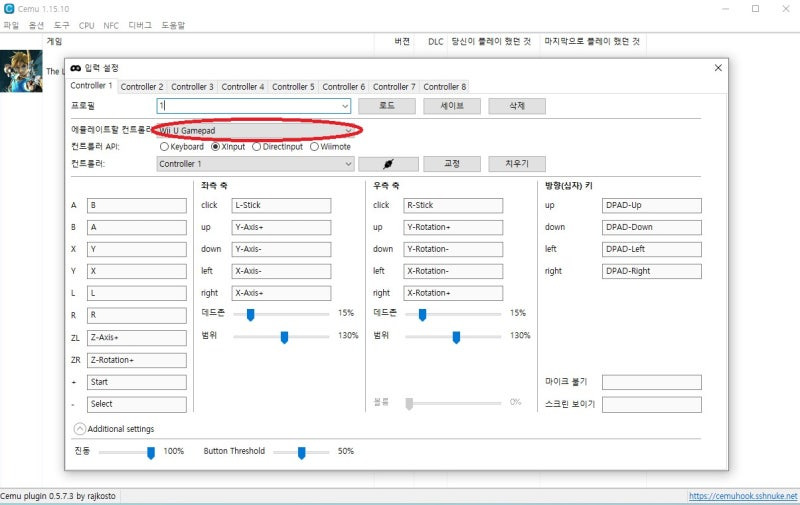Adjust the left axis range 130% slider
This screenshot has width=800, height=505.
(x=285, y=337)
